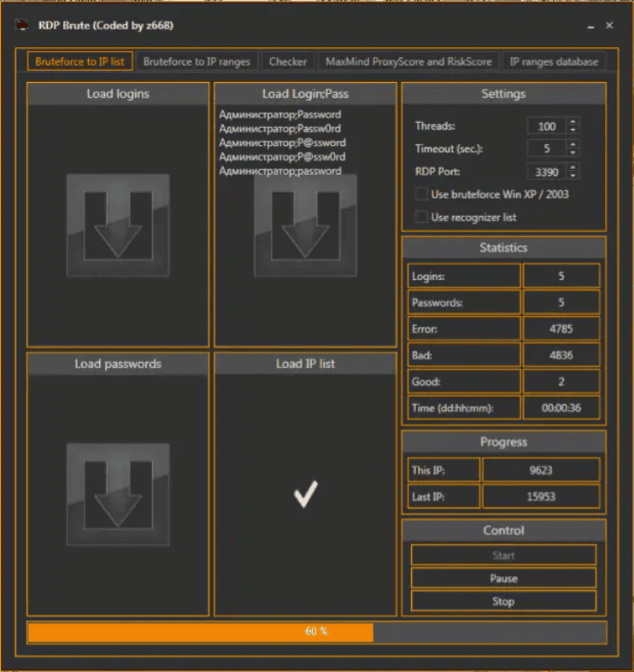Click the Bad count 4836
This screenshot has height=672, width=634.
[x=561, y=355]
